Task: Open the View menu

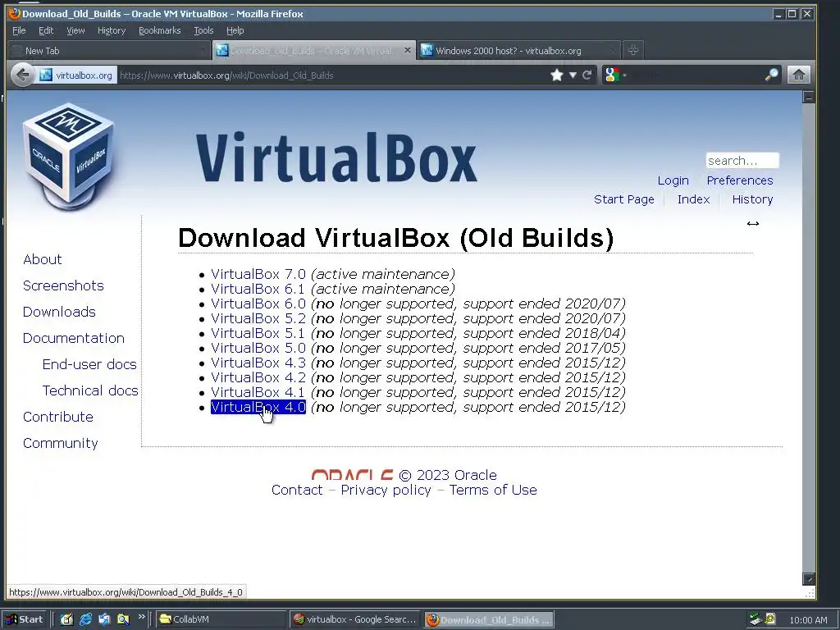Action: (x=75, y=30)
